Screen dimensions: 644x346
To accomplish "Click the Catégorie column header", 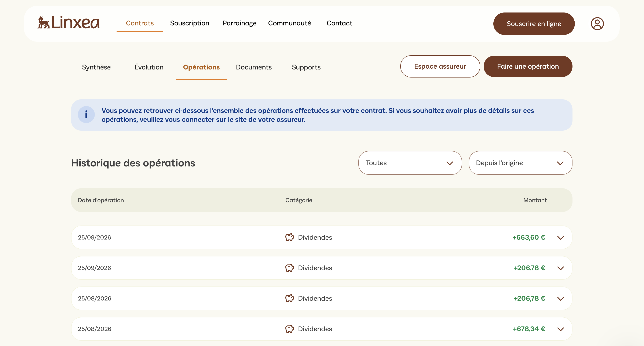I will click(x=299, y=200).
